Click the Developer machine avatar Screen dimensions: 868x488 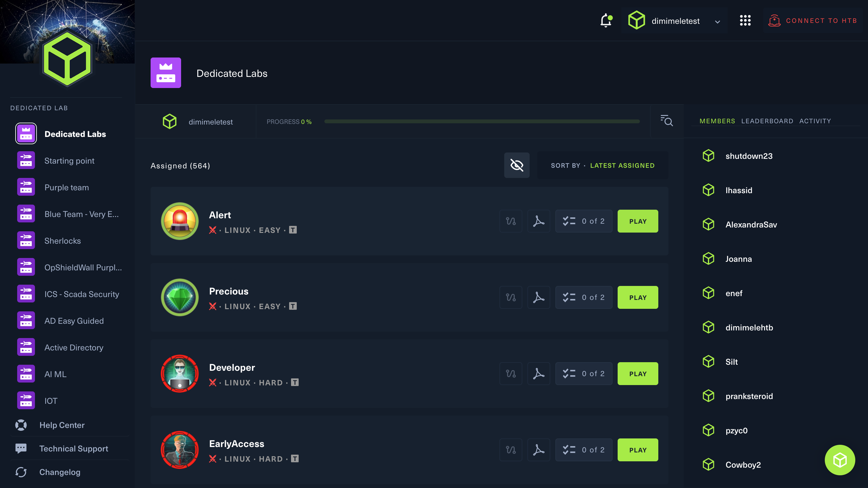point(180,373)
